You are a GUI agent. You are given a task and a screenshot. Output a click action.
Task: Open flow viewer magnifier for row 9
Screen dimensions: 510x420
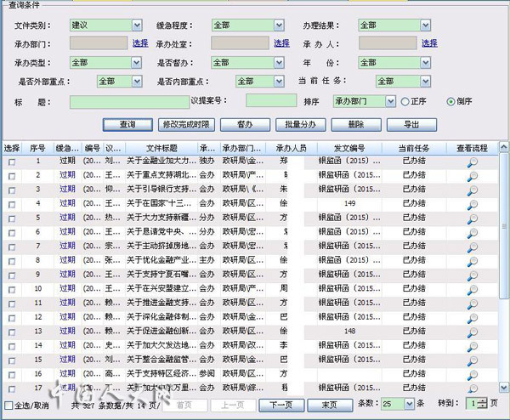(473, 275)
